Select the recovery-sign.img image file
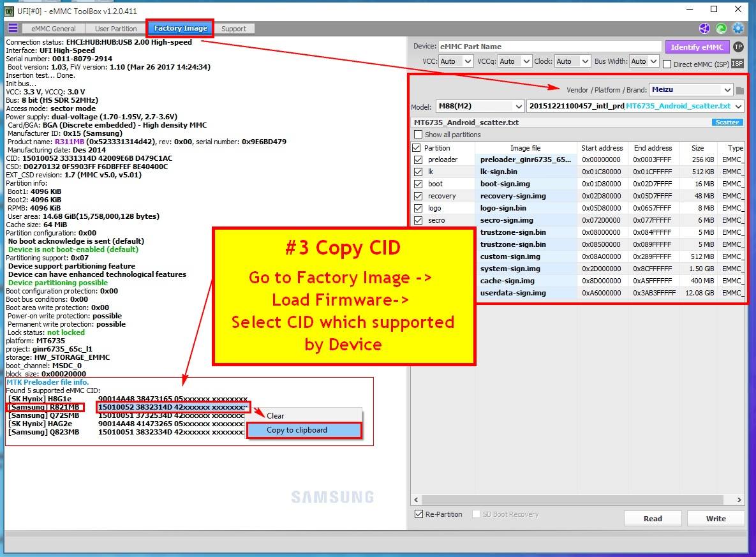This screenshot has height=557, width=756. [x=513, y=196]
